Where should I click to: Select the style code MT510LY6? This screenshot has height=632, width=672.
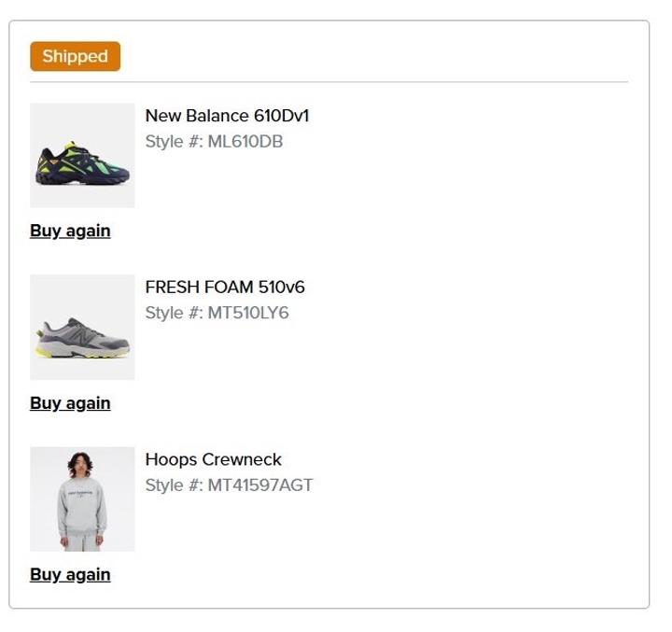tap(248, 313)
